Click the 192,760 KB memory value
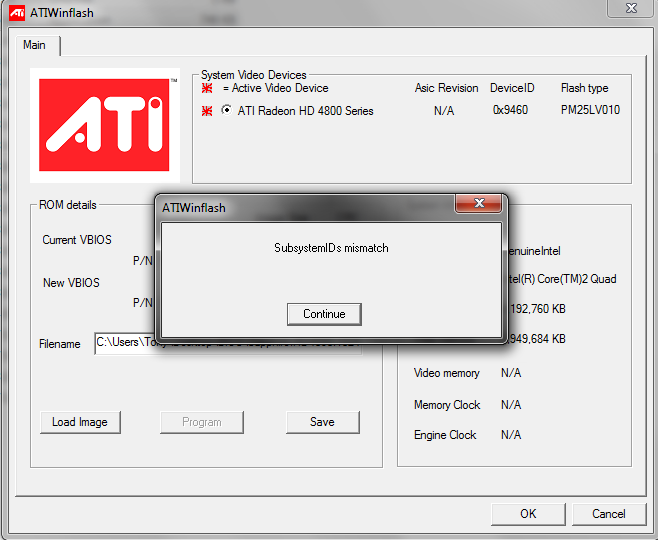The width and height of the screenshot is (658, 540). (537, 309)
